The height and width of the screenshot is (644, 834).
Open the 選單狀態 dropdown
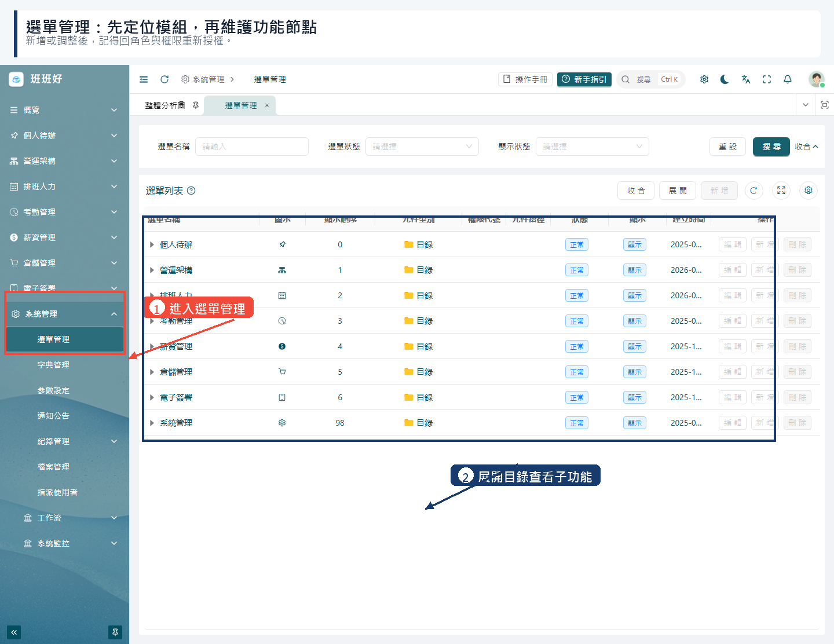coord(422,147)
